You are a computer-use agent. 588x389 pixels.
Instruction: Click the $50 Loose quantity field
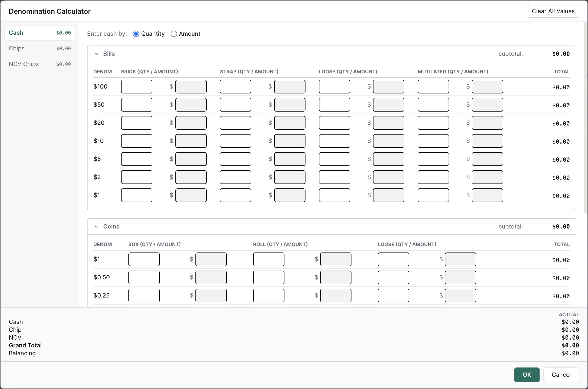pos(334,105)
